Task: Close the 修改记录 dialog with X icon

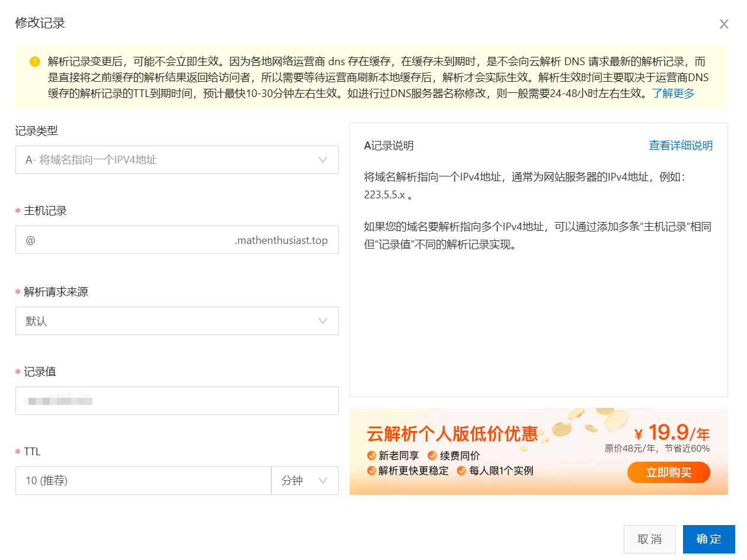Action: point(724,24)
